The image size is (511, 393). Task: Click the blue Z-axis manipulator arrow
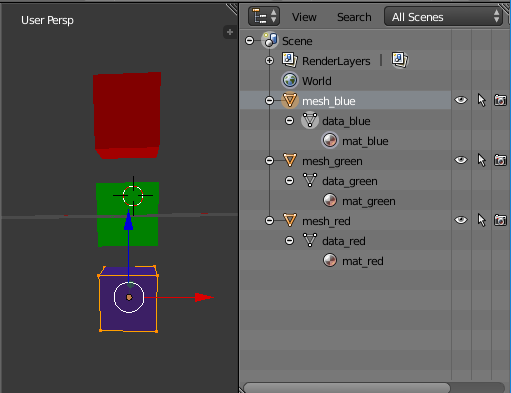[129, 221]
